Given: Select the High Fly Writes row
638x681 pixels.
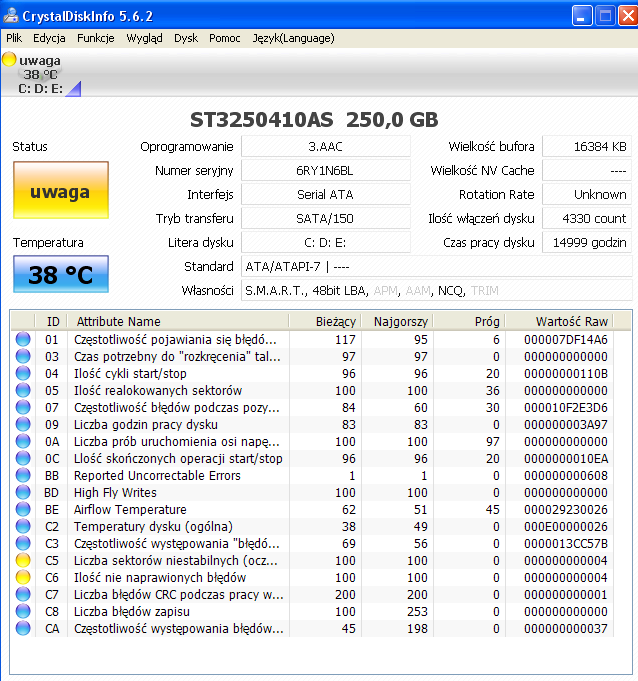Looking at the screenshot, I should point(312,492).
